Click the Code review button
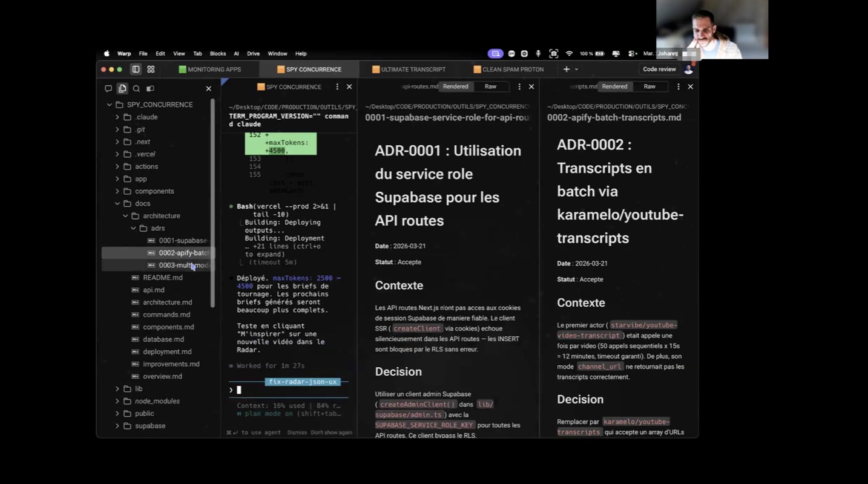Screen dimensions: 868x484 click(659, 70)
